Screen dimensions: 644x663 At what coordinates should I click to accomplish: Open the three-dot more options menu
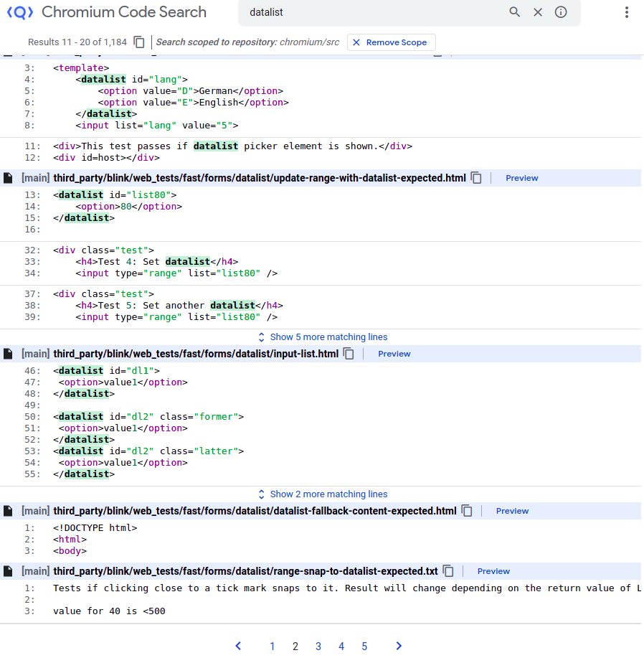pos(626,12)
